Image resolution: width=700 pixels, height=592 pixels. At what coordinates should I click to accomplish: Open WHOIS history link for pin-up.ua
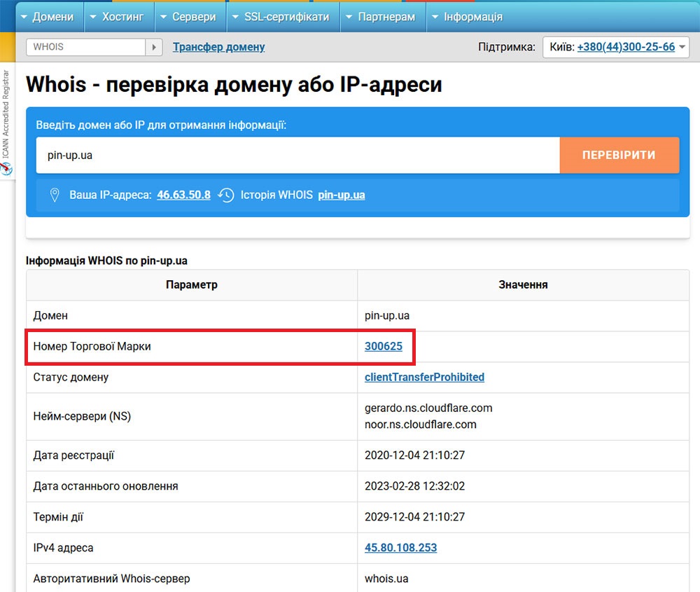pos(341,195)
